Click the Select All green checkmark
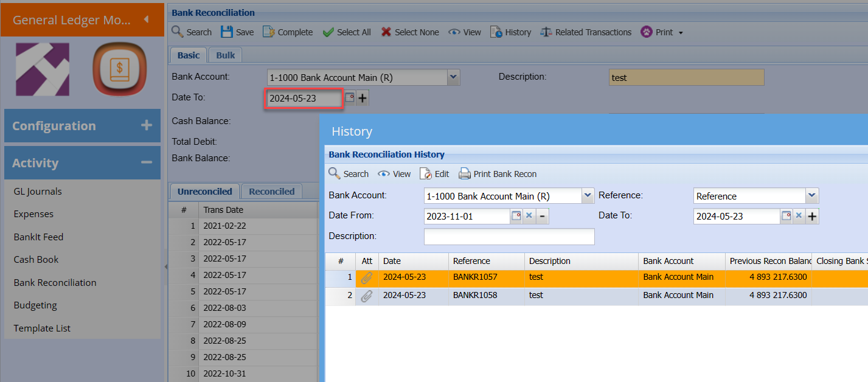Screen dimensions: 868x382 (x=328, y=32)
